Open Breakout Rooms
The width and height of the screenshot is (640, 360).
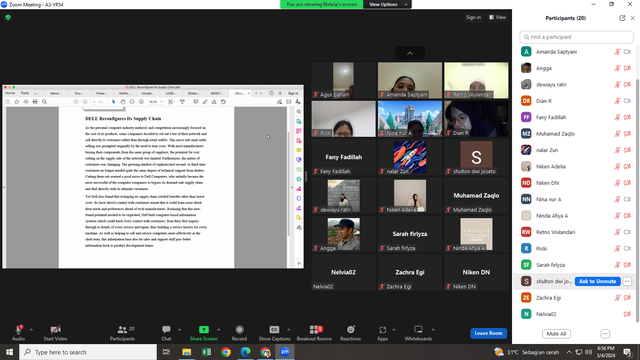point(314,333)
